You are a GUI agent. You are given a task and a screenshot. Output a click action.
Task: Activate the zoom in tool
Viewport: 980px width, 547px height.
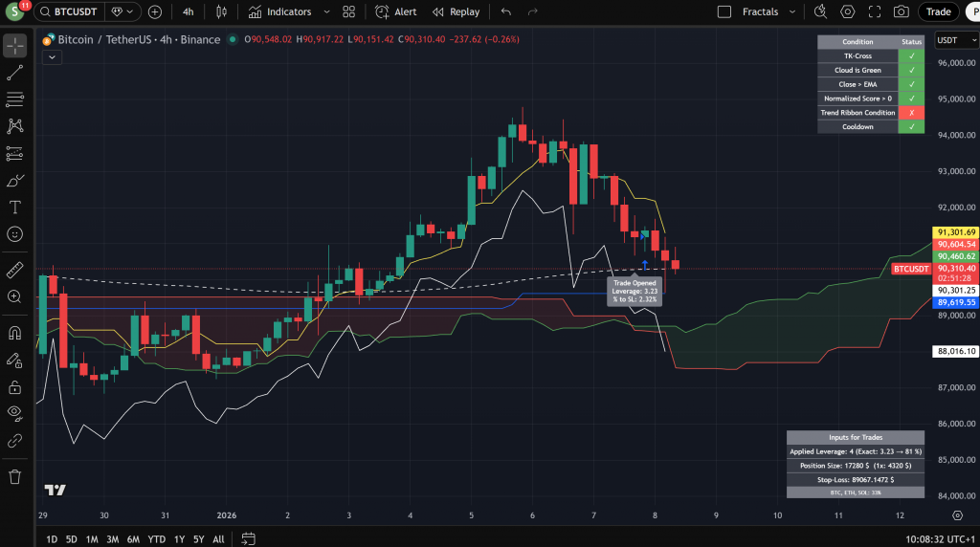(14, 296)
